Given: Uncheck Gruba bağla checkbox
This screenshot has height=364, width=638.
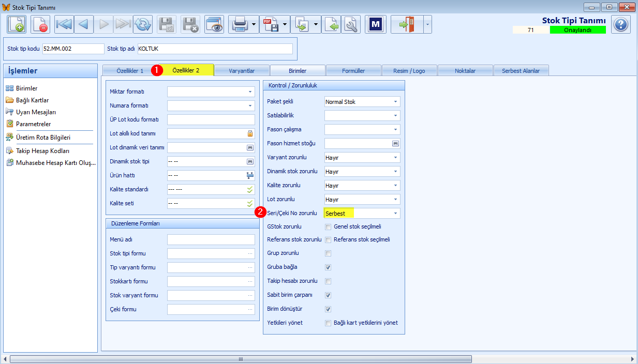Looking at the screenshot, I should pyautogui.click(x=328, y=267).
